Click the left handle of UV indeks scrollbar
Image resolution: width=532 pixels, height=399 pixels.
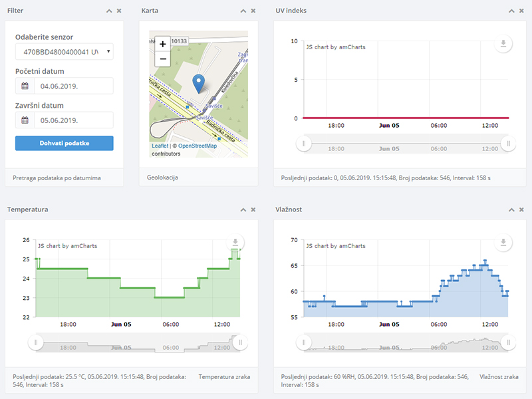(x=304, y=143)
